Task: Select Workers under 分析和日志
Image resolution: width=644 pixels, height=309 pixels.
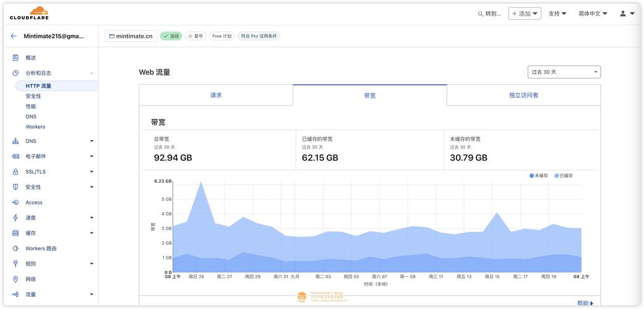Action: click(x=35, y=127)
